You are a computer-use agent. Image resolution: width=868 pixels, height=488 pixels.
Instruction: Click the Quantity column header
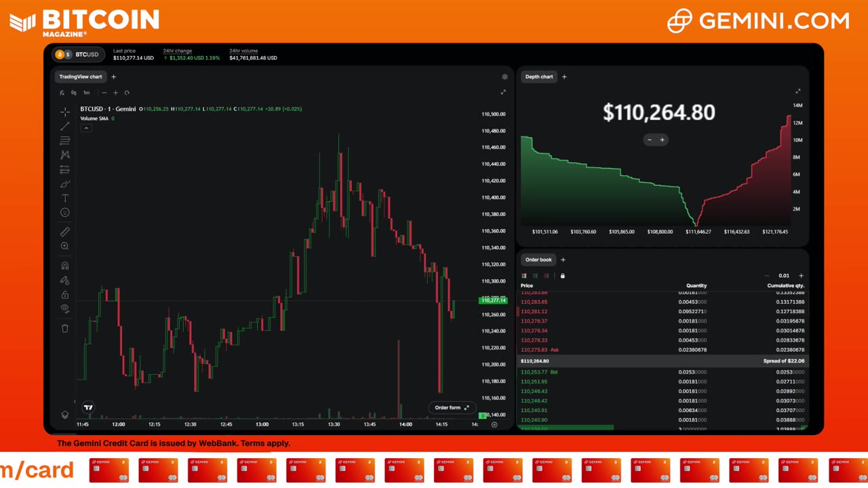pyautogui.click(x=696, y=286)
